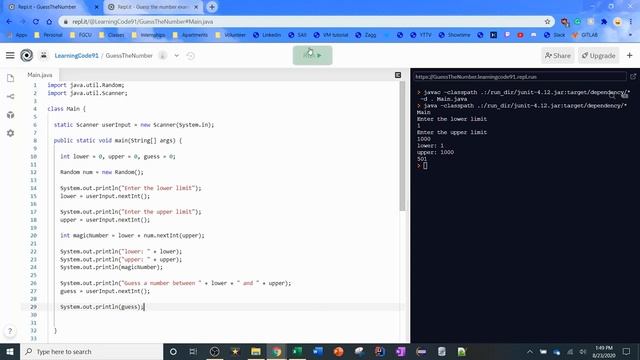Click the Upgrade button
640x360 pixels.
coord(598,56)
